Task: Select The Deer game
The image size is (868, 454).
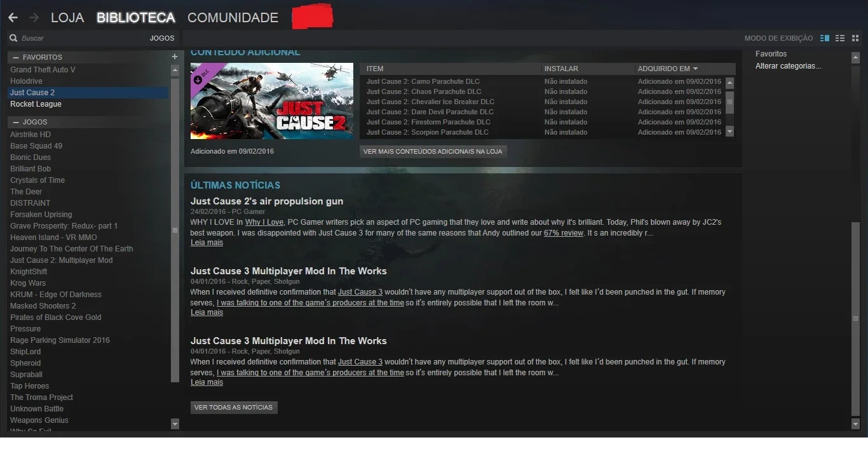Action: click(x=26, y=192)
